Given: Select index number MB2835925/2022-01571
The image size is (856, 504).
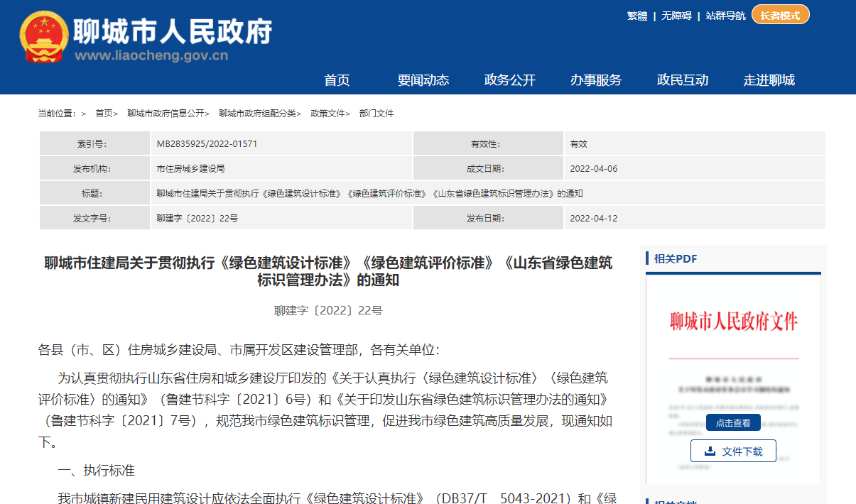Looking at the screenshot, I should point(207,144).
